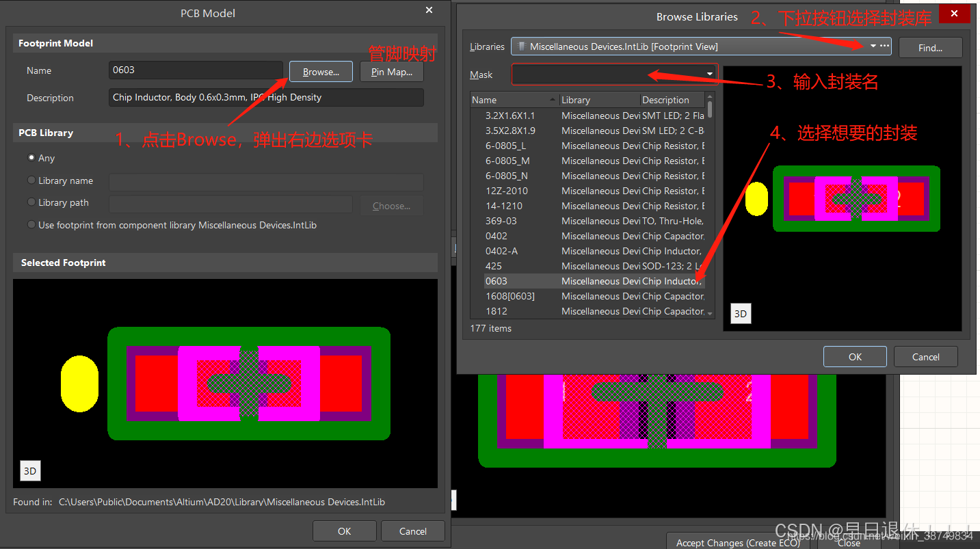Click the Library path text field
This screenshot has width=980, height=549.
(230, 204)
